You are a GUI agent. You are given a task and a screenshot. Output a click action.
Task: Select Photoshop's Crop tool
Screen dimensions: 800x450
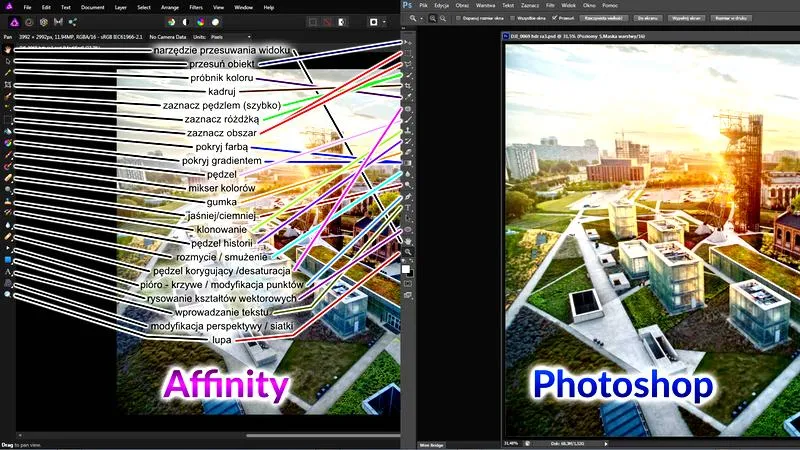[408, 86]
